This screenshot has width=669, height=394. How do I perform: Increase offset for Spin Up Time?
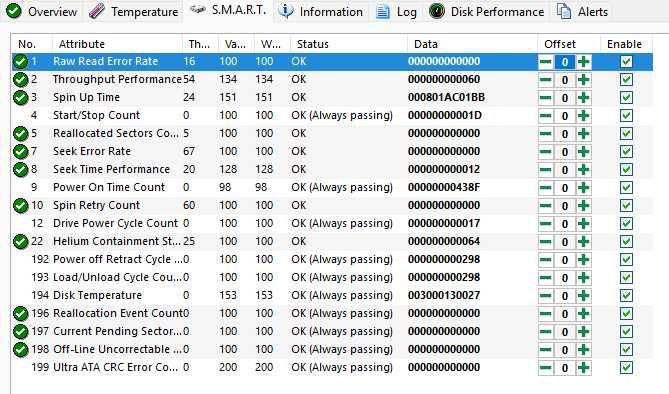click(x=583, y=98)
